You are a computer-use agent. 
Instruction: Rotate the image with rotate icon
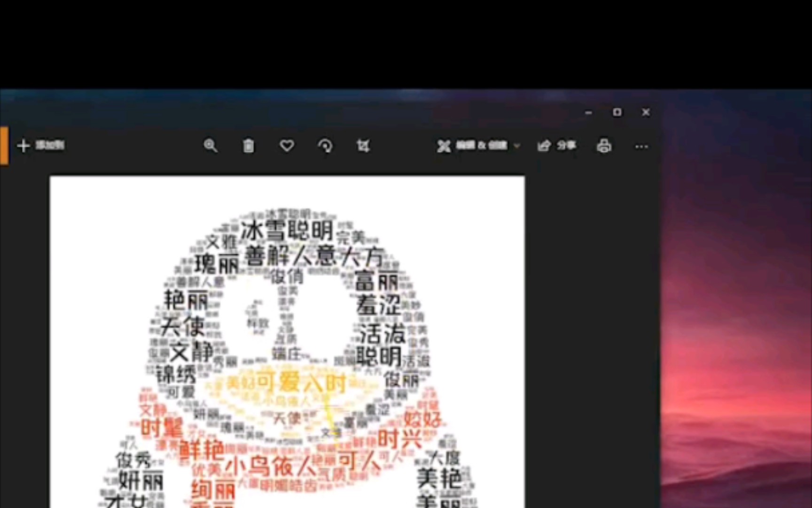click(325, 146)
